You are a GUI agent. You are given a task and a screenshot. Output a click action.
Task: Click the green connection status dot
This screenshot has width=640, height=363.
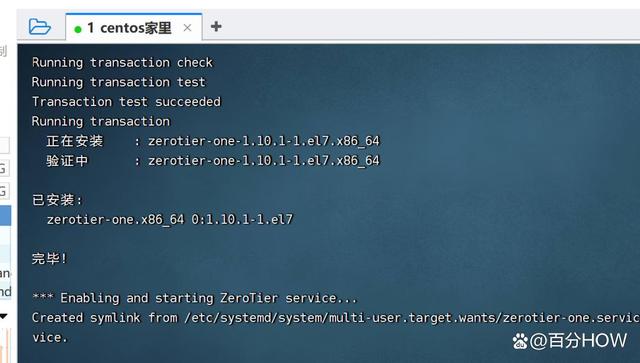coord(78,29)
